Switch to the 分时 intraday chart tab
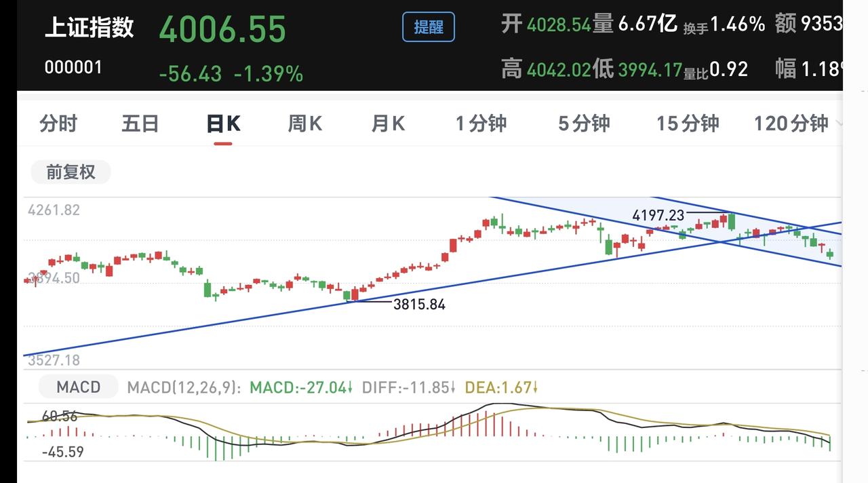Screen dimensions: 868x483 click(58, 123)
